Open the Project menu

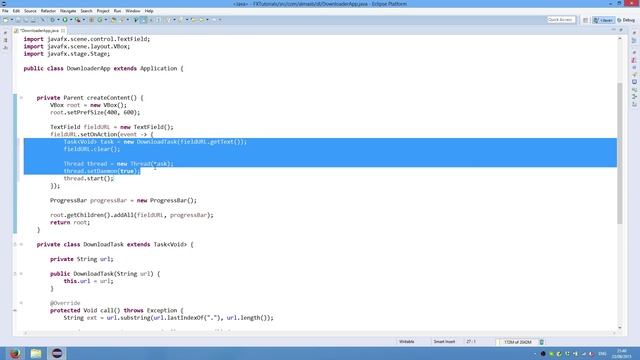(103, 11)
